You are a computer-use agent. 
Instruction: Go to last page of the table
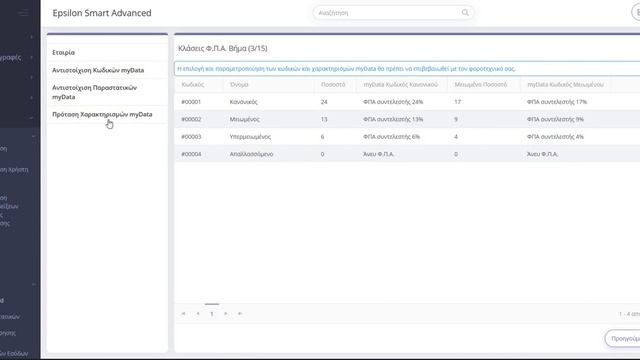coord(240,313)
